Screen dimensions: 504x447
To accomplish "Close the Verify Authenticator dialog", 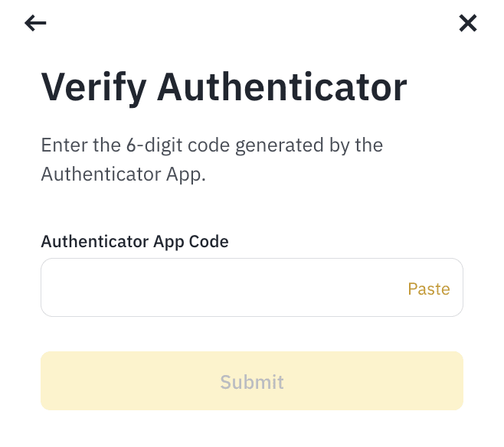I will point(468,23).
